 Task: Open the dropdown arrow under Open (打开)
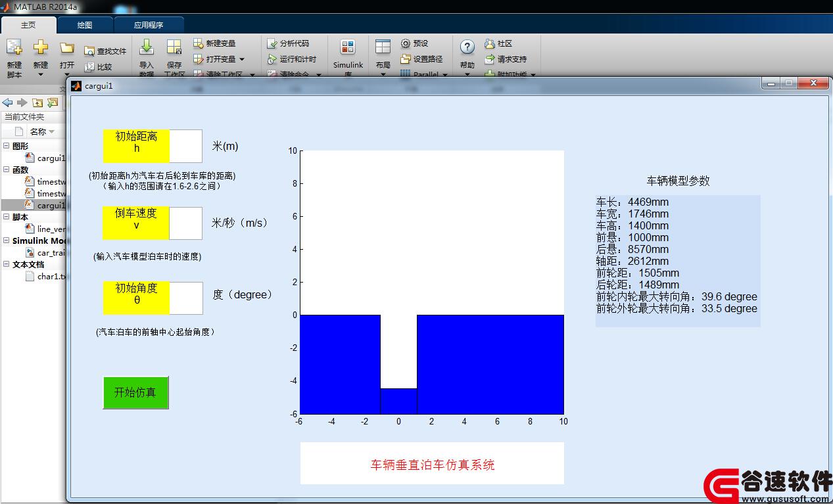[67, 74]
